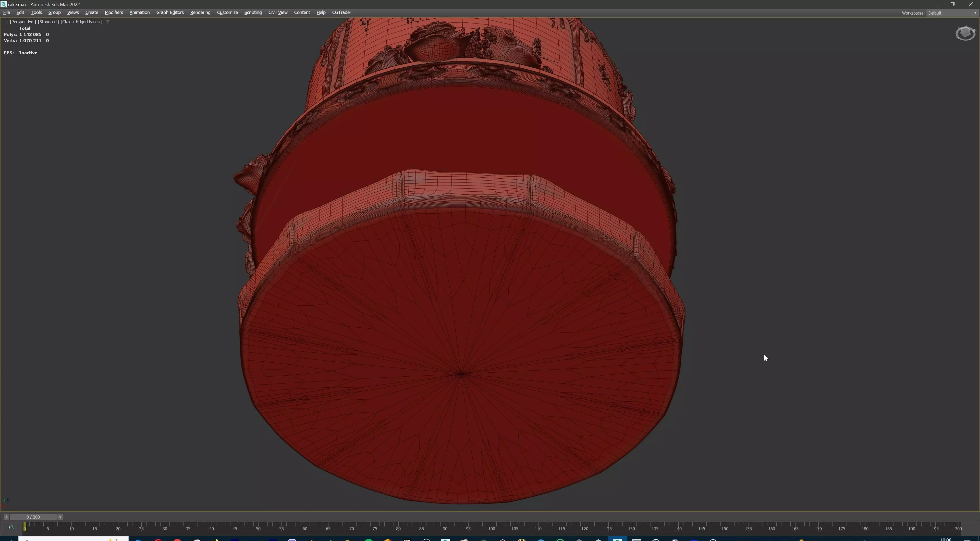This screenshot has width=980, height=541.
Task: Open the Standard viewport quality menu
Action: pos(48,22)
